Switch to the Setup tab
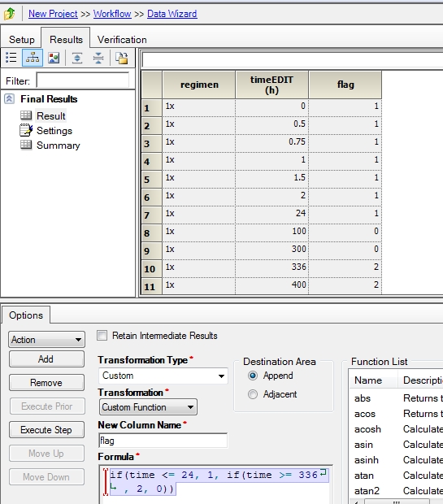This screenshot has width=443, height=504. click(21, 40)
